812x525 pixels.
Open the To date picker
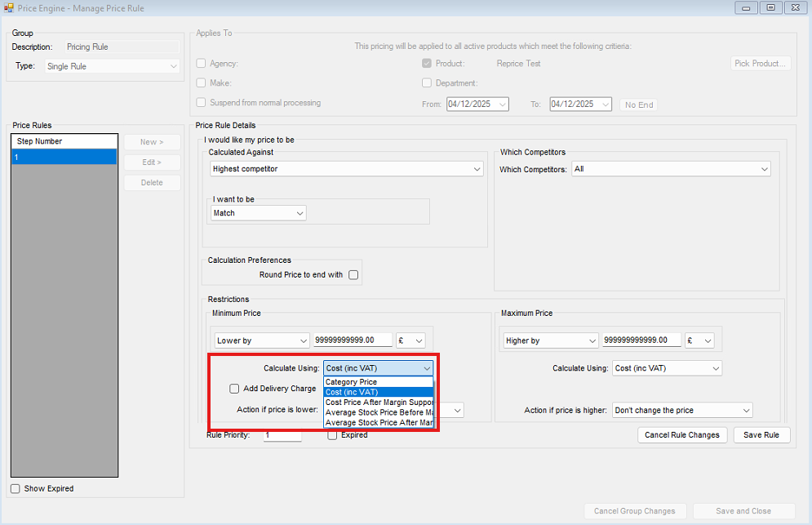tap(606, 105)
